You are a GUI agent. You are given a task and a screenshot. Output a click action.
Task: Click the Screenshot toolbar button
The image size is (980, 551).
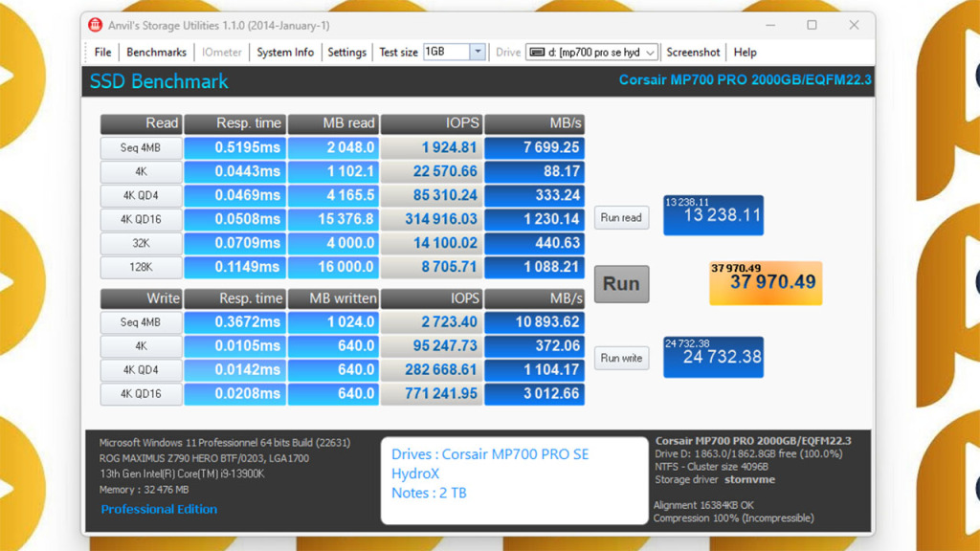pyautogui.click(x=693, y=53)
